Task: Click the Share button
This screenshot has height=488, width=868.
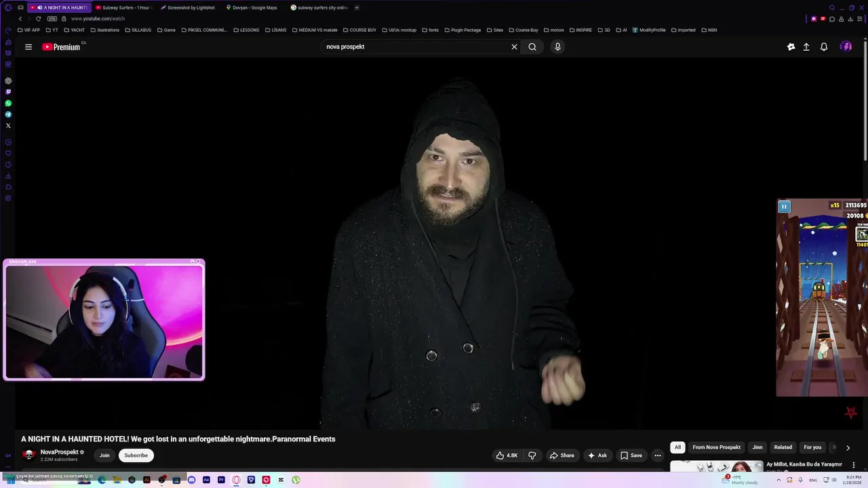Action: pos(562,455)
